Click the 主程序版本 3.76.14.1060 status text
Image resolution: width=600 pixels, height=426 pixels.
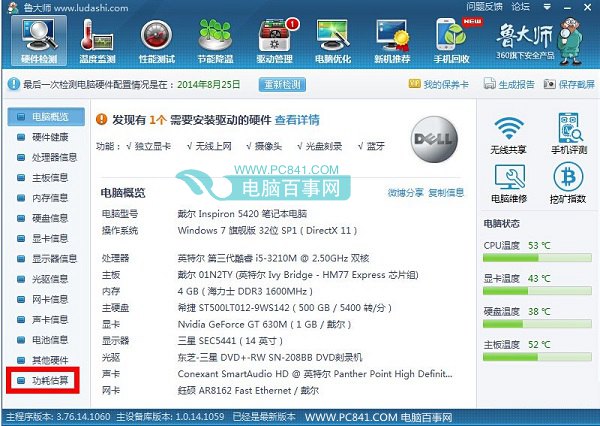(x=58, y=417)
